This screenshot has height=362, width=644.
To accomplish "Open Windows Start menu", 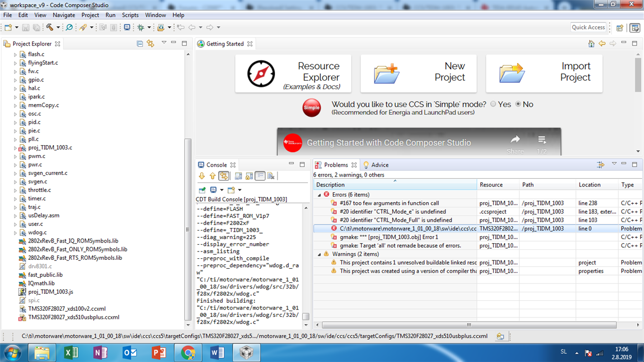I will click(13, 353).
